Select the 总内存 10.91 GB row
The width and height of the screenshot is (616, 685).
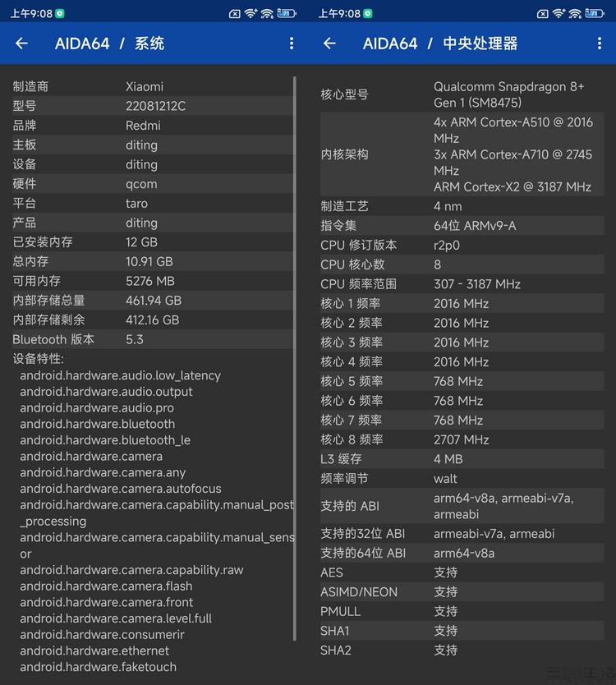tap(152, 261)
